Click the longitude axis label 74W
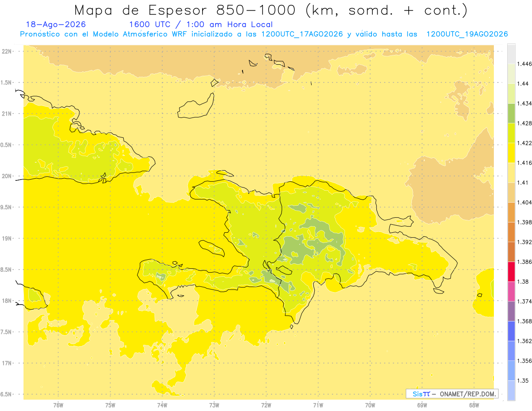The width and height of the screenshot is (532, 411). click(162, 405)
